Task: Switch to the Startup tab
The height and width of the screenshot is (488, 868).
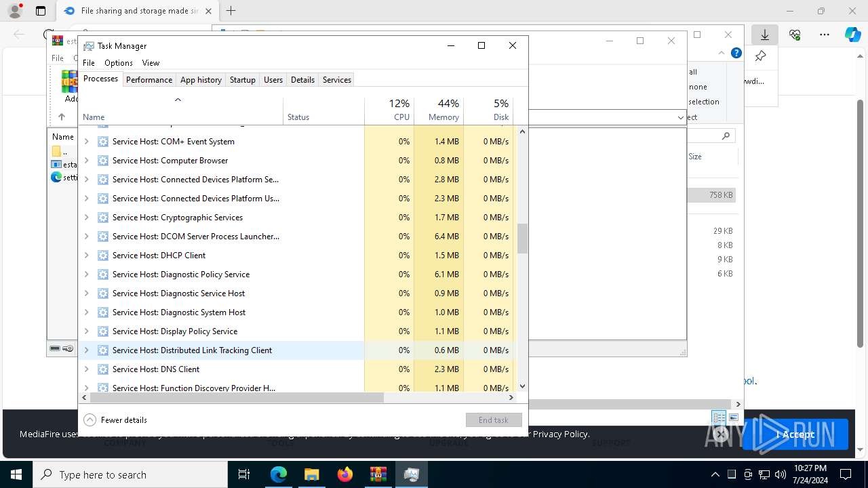Action: pyautogui.click(x=242, y=79)
